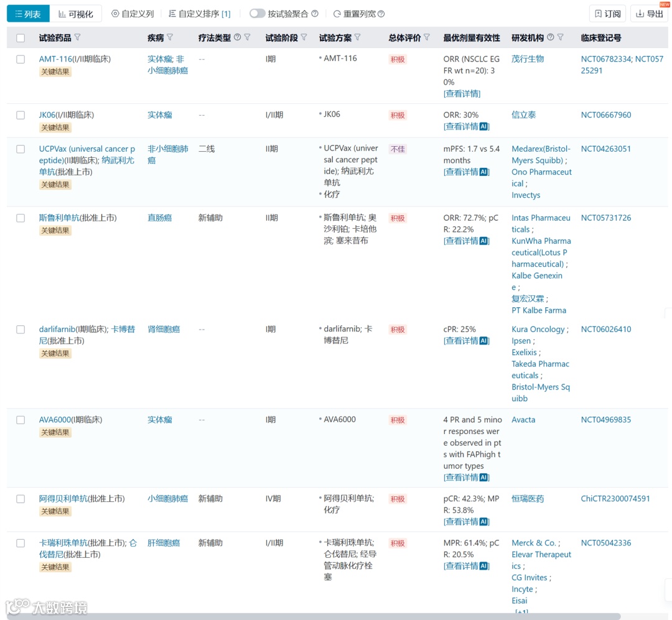Check the 阿得贝利单抗 row checkbox
This screenshot has width=672, height=620.
pos(21,499)
